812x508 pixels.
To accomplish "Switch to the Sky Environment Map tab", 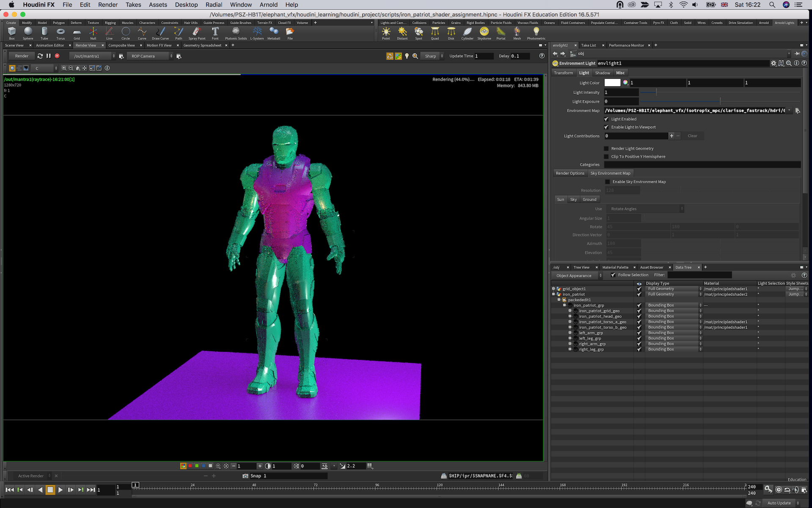I will (610, 173).
